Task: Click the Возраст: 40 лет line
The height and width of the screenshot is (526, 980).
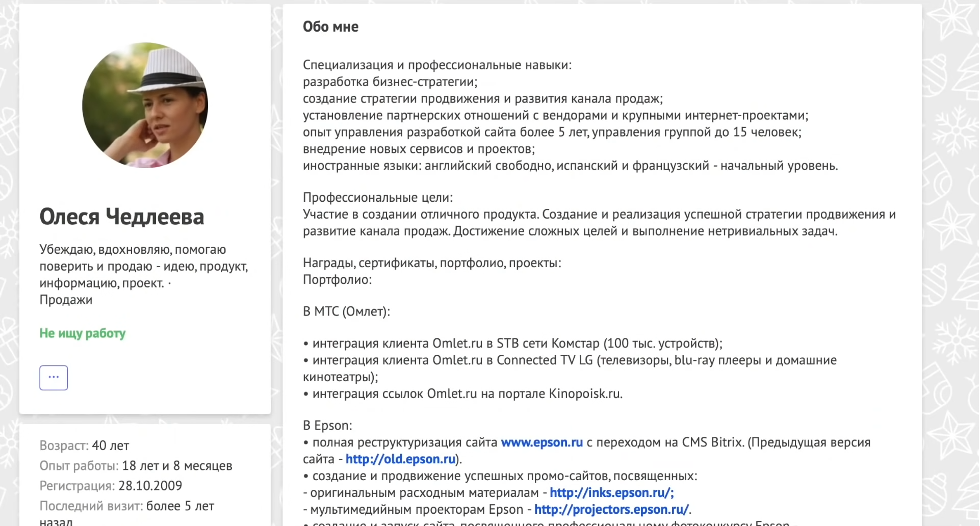Action: [x=85, y=445]
